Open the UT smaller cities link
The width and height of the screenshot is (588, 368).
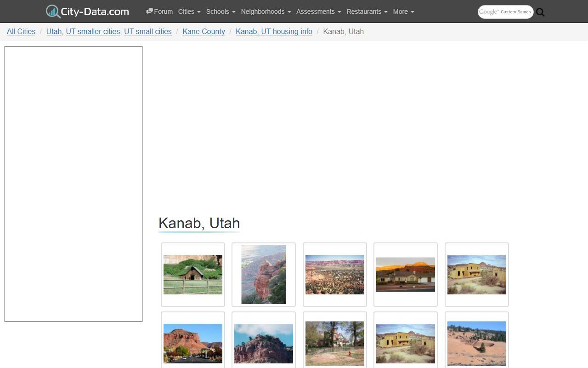click(93, 31)
